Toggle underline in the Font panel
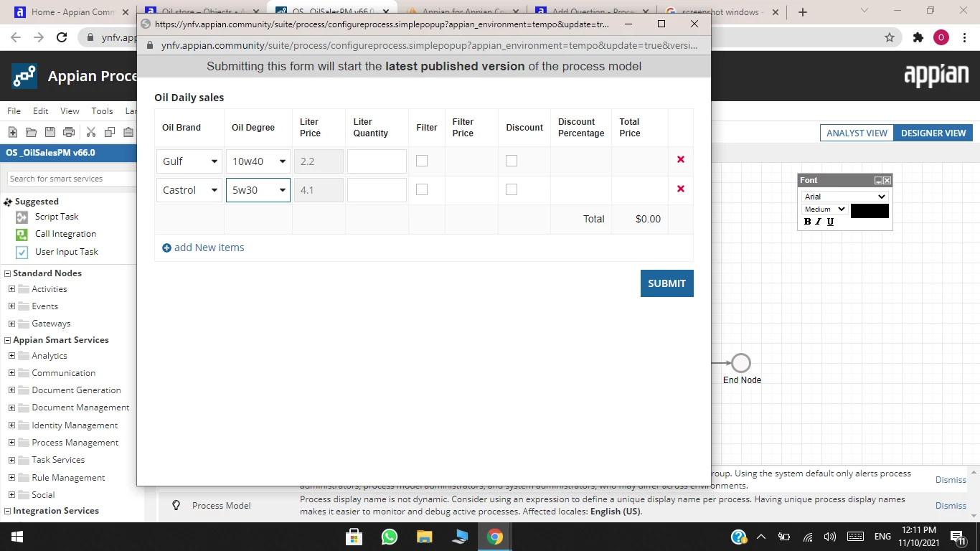 point(830,222)
